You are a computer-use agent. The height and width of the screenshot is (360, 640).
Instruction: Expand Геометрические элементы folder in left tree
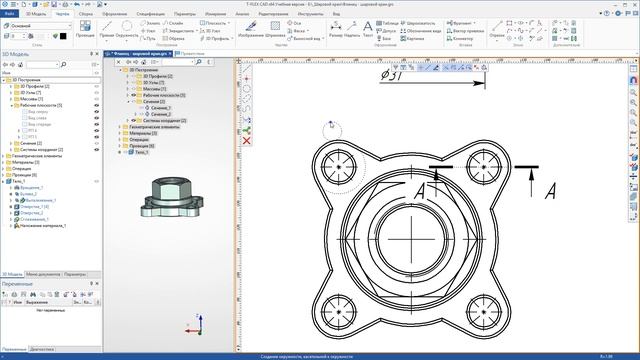pyautogui.click(x=3, y=156)
